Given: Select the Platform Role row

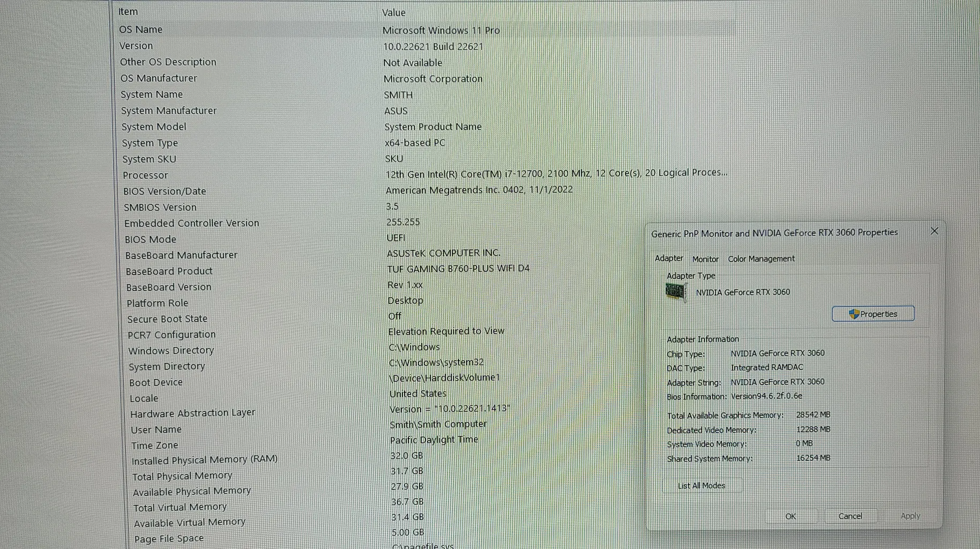Looking at the screenshot, I should (158, 303).
